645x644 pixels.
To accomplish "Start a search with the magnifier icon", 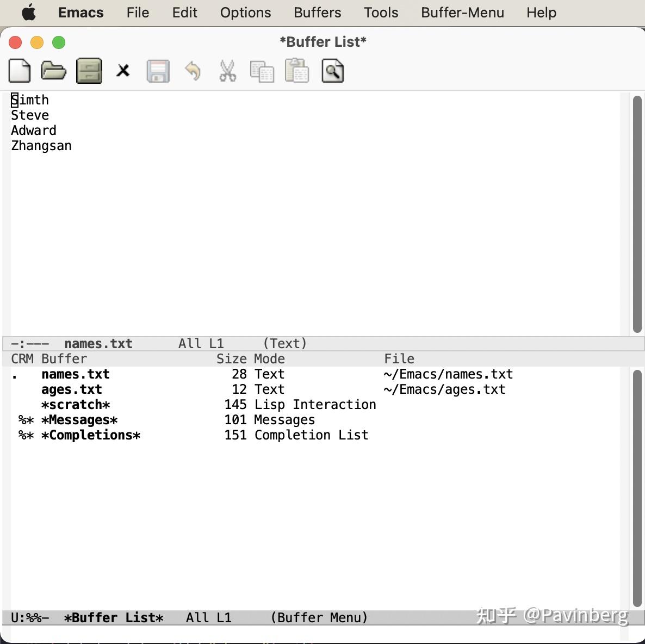I will point(332,71).
